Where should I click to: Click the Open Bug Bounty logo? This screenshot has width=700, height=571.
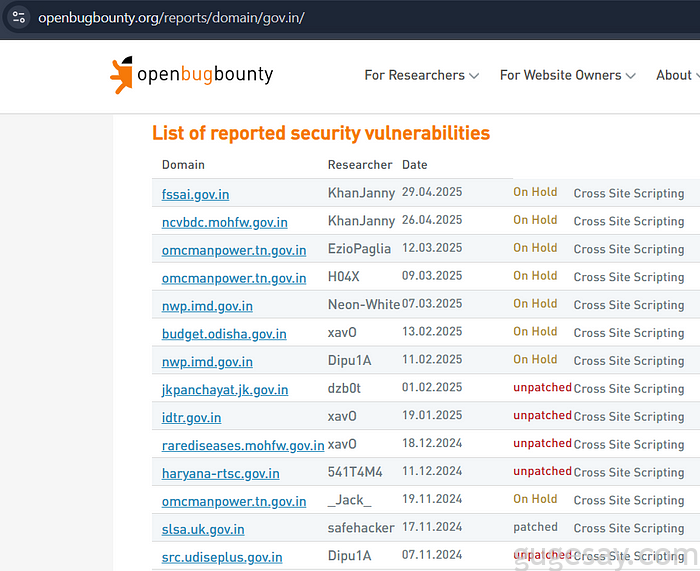point(192,75)
